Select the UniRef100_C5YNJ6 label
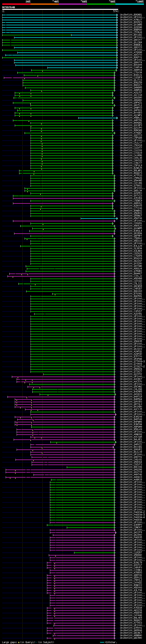This screenshot has width=146, height=644. pos(131,32)
